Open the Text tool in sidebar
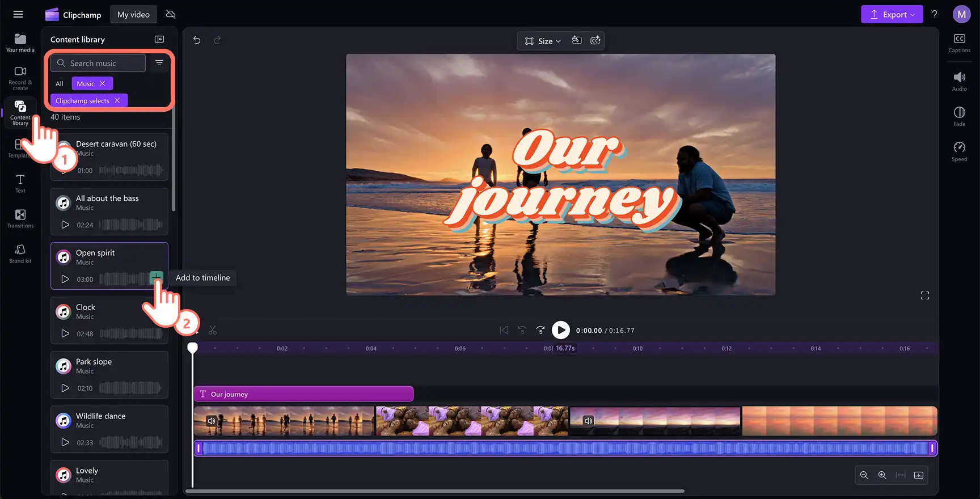980x499 pixels. coord(20,183)
